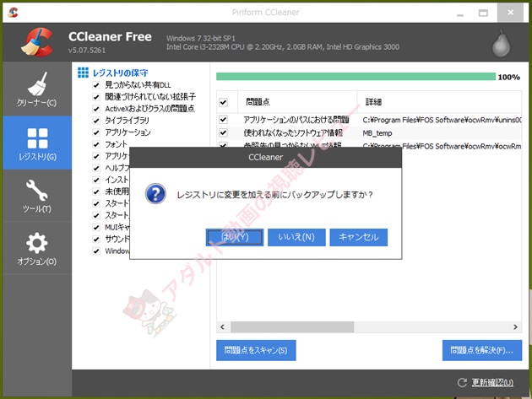
Task: Close the CCleaner window
Action: click(x=510, y=13)
